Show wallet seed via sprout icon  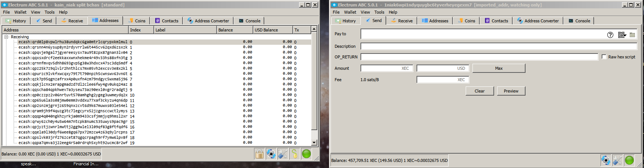point(295,154)
